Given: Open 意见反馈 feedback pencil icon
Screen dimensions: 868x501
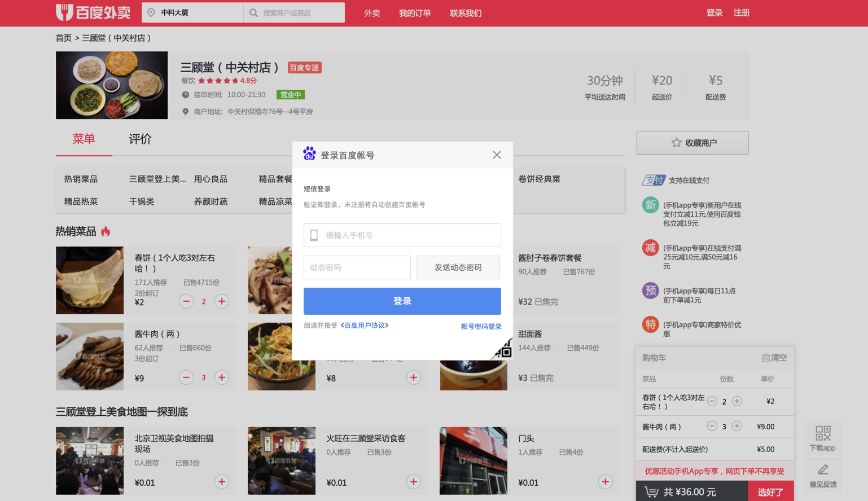Looking at the screenshot, I should point(823,469).
